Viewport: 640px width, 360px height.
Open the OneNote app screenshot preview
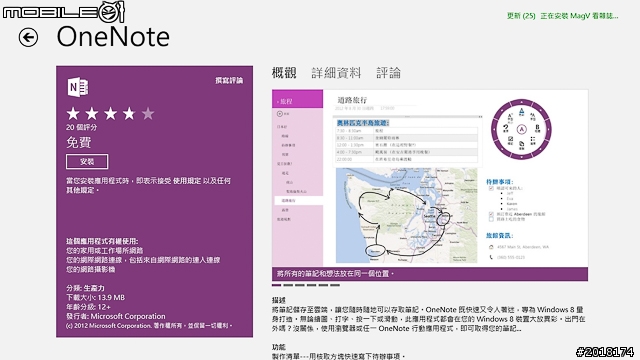pos(430,178)
